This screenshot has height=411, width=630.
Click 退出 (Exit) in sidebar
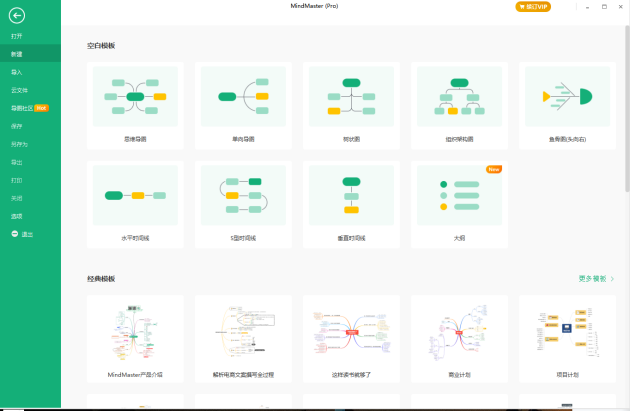click(x=30, y=234)
